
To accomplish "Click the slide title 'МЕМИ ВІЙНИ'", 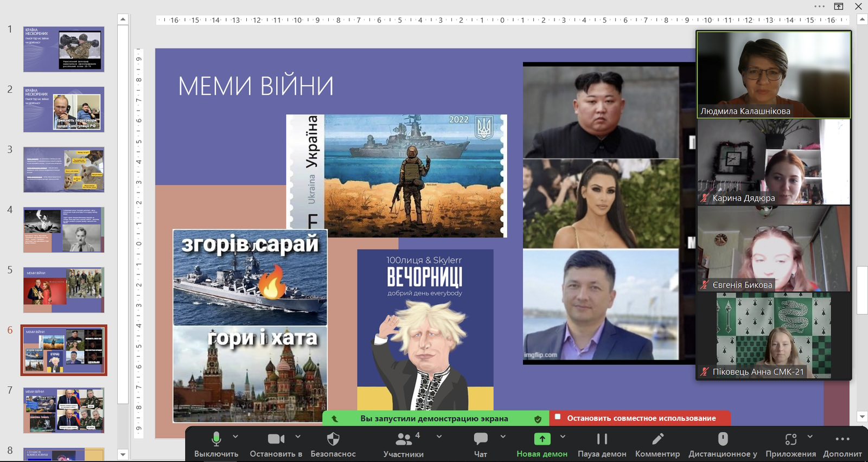I will [256, 87].
